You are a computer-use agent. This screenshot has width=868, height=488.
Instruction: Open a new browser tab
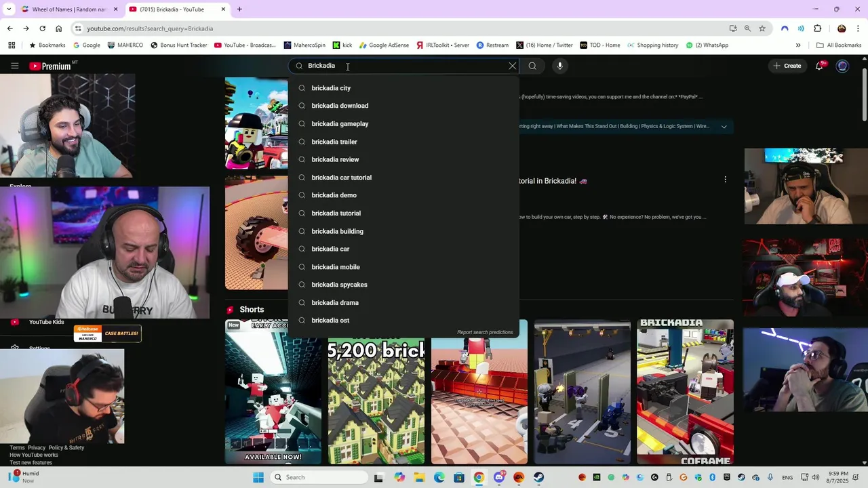[239, 9]
